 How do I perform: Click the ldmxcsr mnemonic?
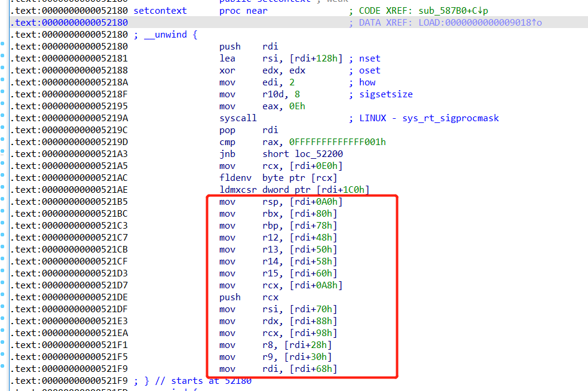click(x=238, y=190)
